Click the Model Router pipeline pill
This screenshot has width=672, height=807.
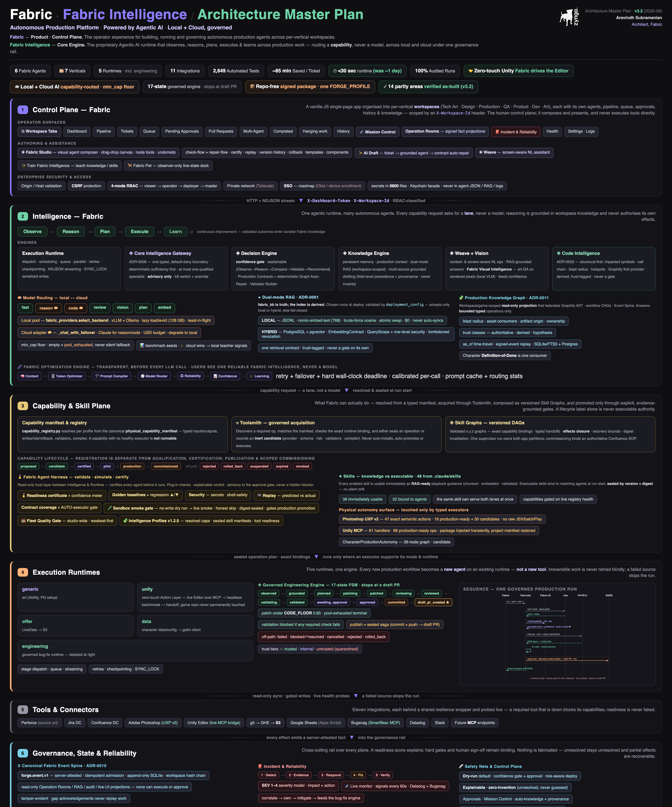tap(154, 376)
